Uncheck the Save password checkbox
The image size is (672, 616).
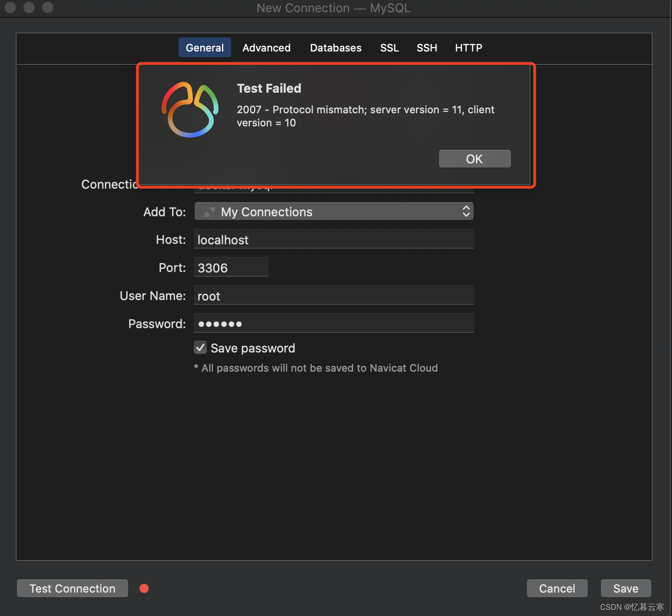tap(200, 347)
